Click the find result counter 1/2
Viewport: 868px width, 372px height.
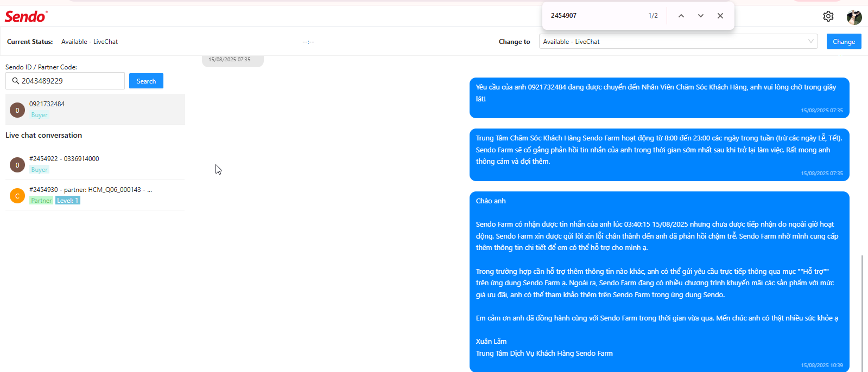[x=653, y=16]
